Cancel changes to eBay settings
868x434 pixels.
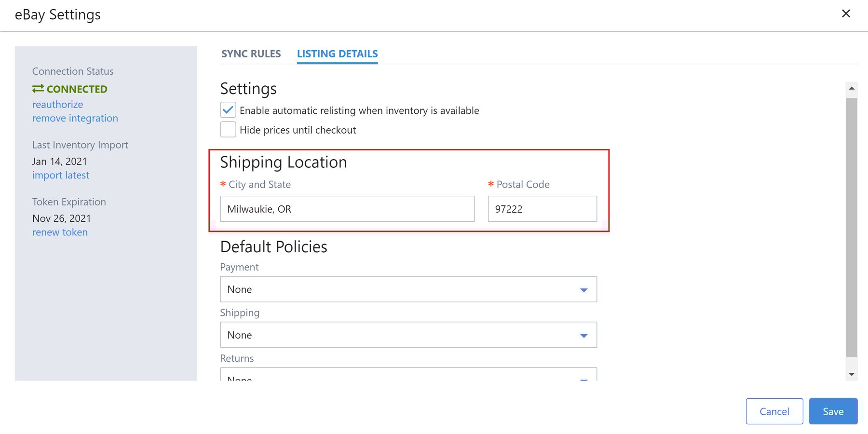coord(774,411)
